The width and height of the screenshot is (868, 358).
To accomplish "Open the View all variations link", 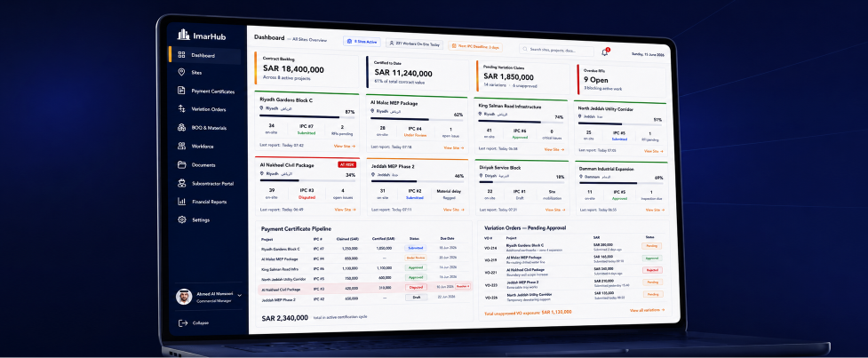I will tap(647, 310).
